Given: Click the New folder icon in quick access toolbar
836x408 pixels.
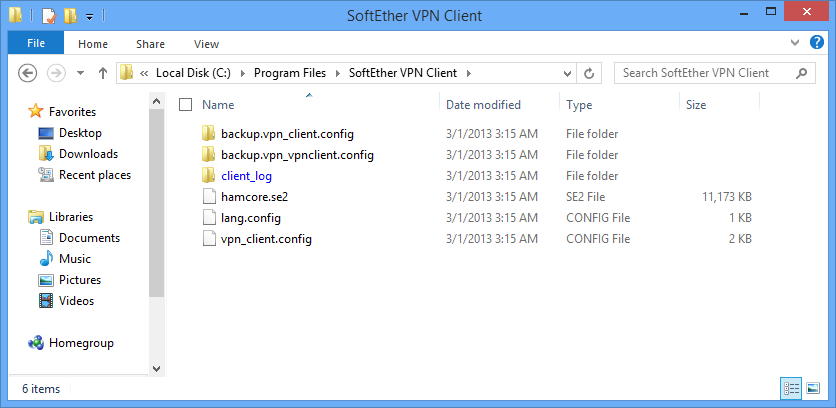Looking at the screenshot, I should coord(70,16).
